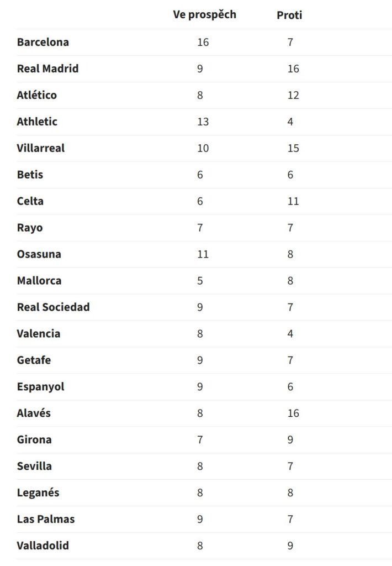Screen dimensions: 392x566
Task: Click the Betis team name
Action: [x=30, y=175]
